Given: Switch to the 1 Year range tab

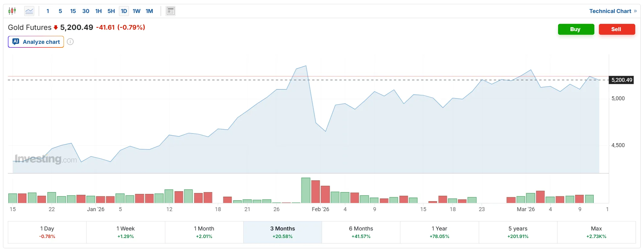Looking at the screenshot, I should [439, 232].
